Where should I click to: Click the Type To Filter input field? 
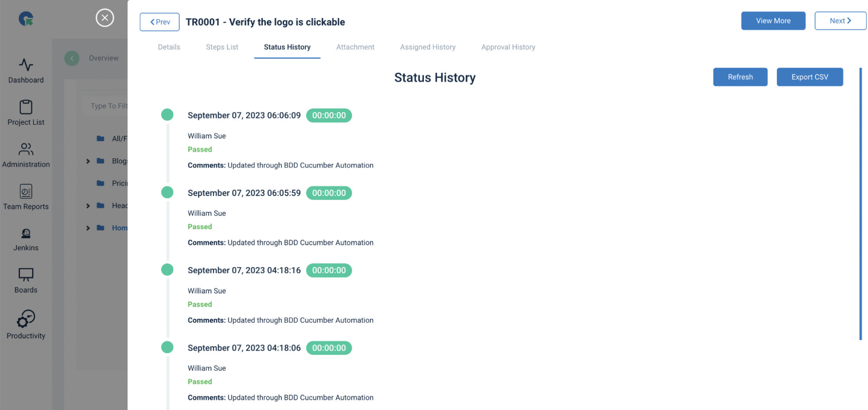click(106, 106)
